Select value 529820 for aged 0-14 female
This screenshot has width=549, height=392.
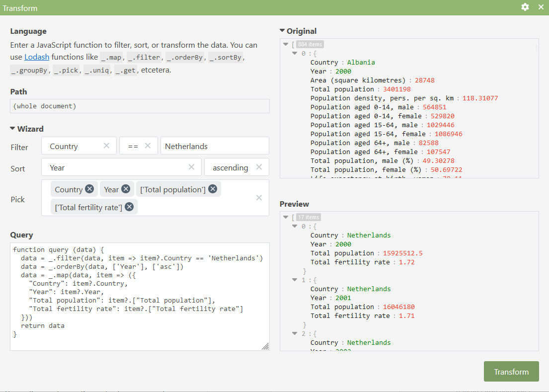point(443,116)
